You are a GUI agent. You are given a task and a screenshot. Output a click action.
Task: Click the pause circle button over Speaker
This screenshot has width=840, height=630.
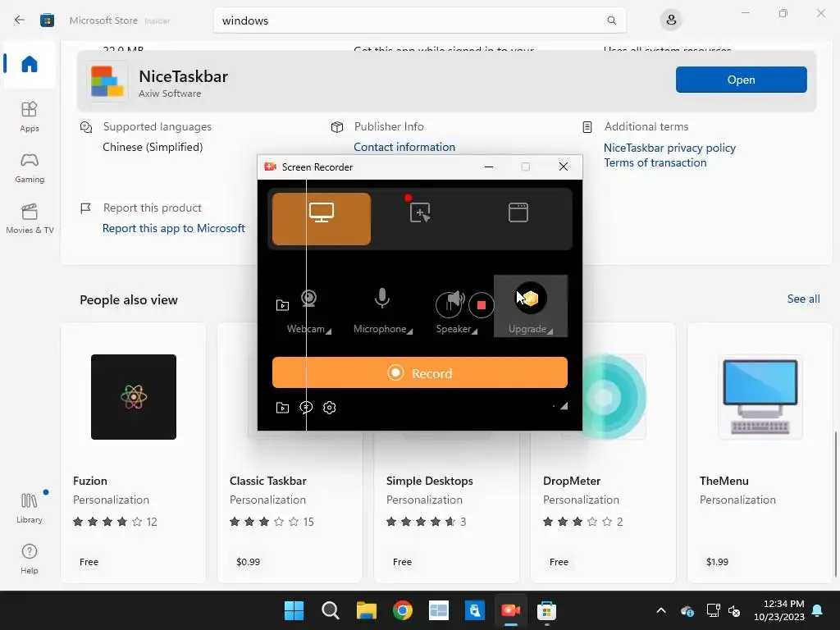point(448,305)
